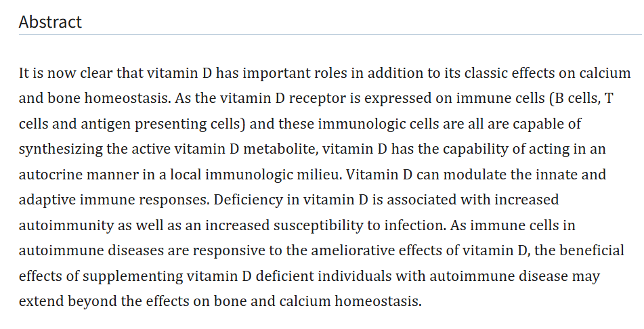The height and width of the screenshot is (329, 644).
Task: Click the word "beyond" in the last line
Action: [x=93, y=301]
